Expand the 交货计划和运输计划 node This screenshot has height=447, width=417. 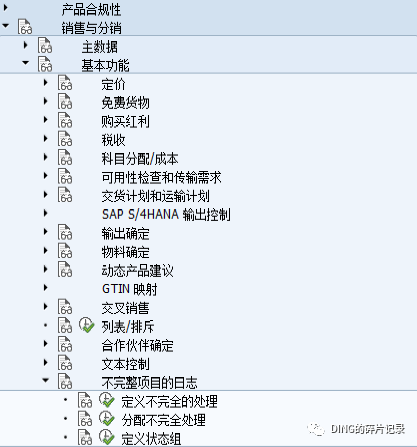pos(46,194)
